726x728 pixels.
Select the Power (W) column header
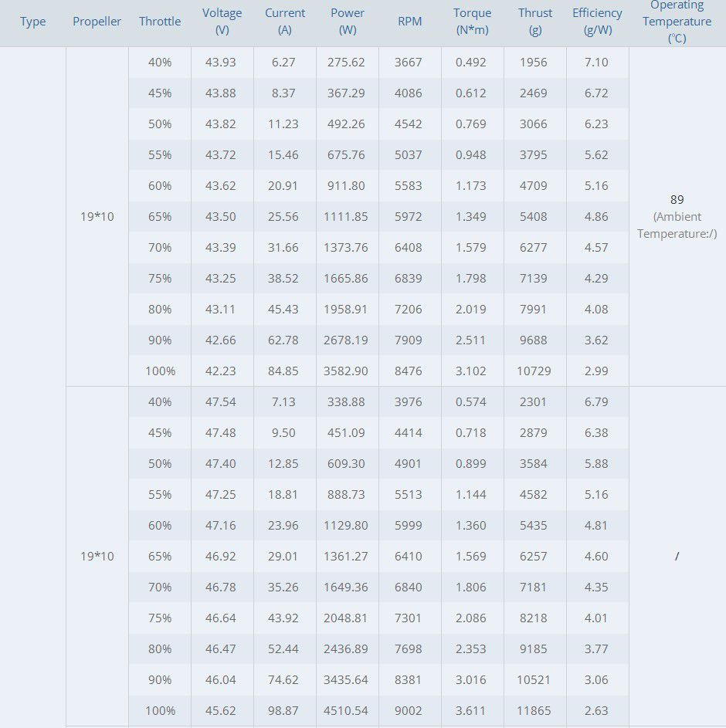(x=347, y=22)
